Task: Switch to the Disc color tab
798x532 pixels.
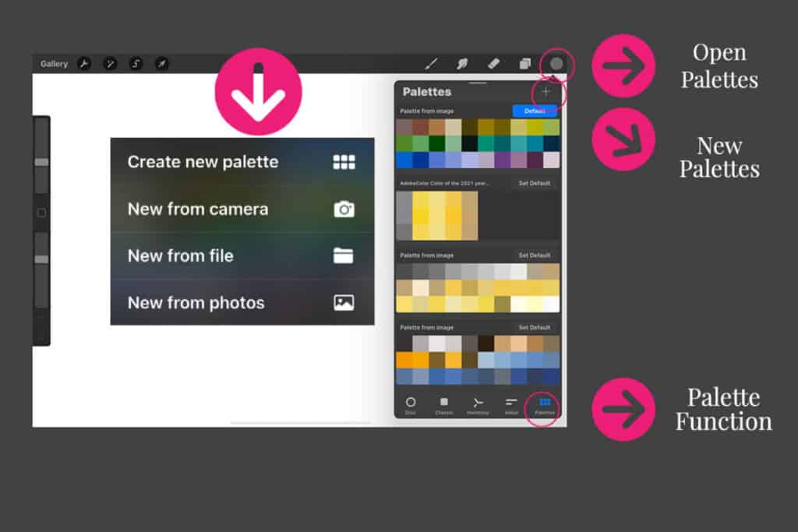Action: (411, 405)
